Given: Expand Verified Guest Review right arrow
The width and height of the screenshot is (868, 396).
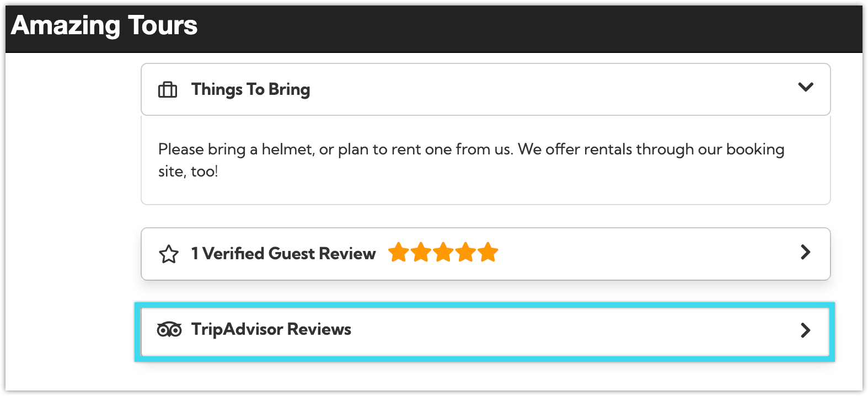Looking at the screenshot, I should pos(806,252).
